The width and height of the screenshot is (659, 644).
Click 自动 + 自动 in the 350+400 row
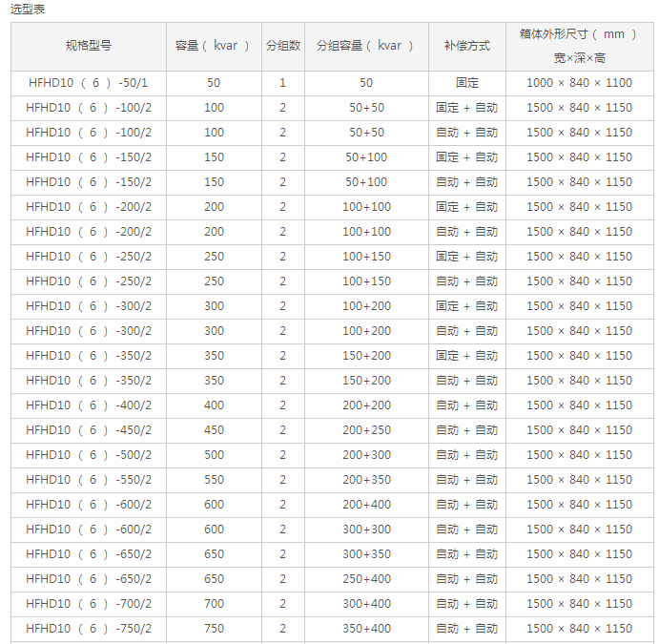(x=467, y=629)
